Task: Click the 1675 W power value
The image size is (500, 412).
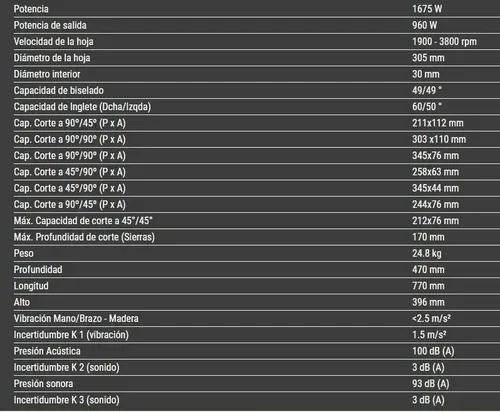Action: (x=427, y=9)
